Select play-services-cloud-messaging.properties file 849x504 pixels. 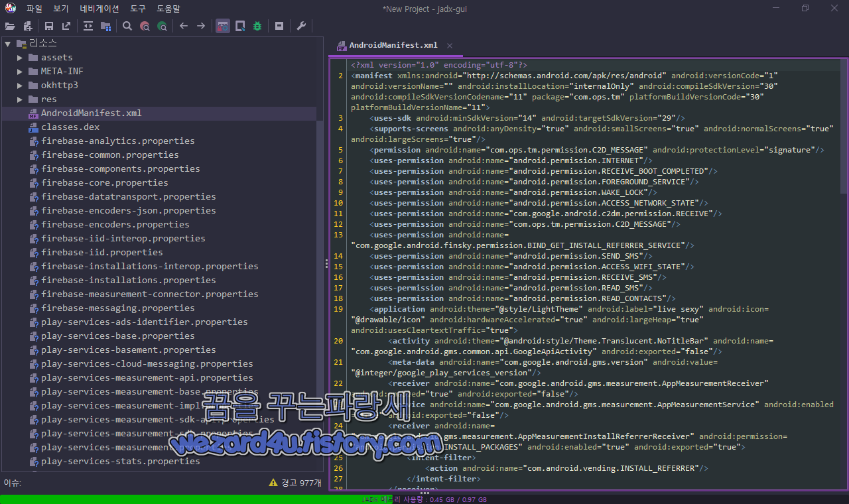coord(147,364)
